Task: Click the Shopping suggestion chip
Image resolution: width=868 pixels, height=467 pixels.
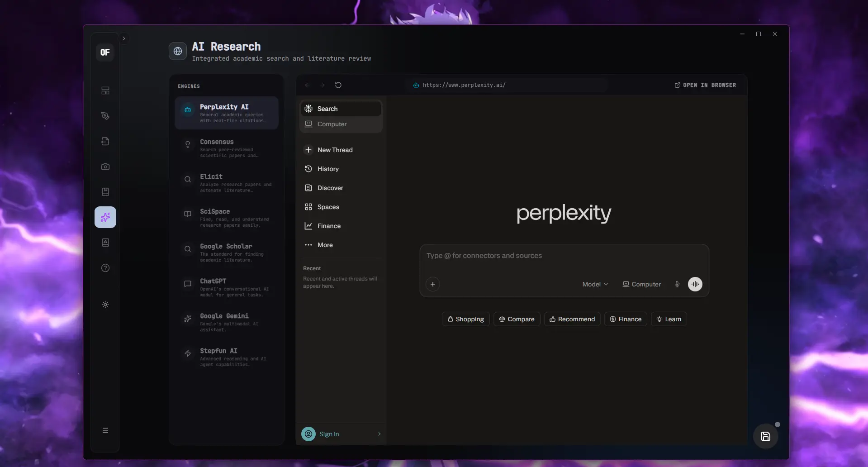Action: click(465, 319)
